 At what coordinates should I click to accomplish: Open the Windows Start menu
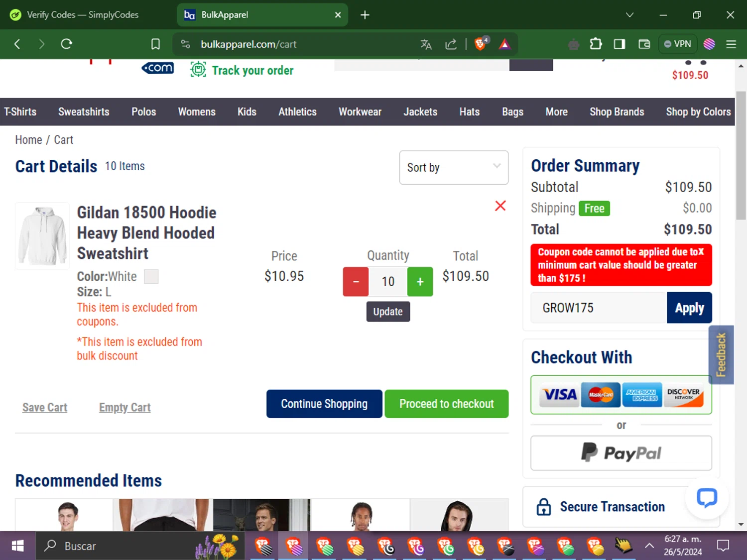point(17,546)
